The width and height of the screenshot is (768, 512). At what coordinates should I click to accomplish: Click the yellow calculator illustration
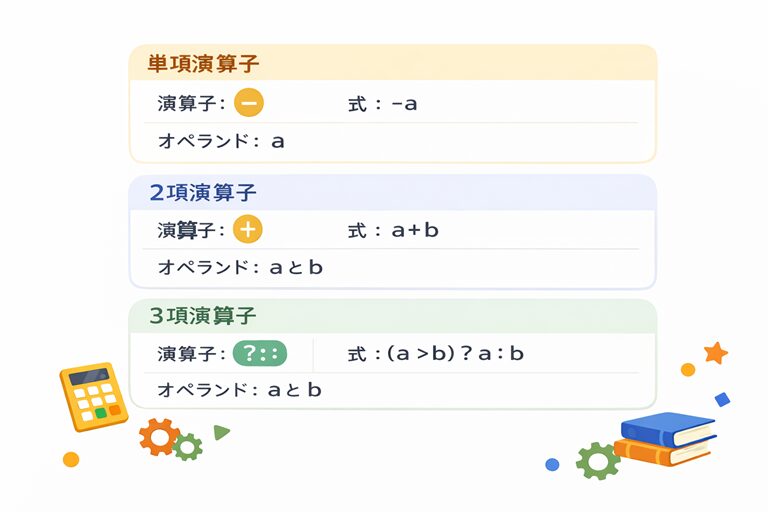coord(93,396)
